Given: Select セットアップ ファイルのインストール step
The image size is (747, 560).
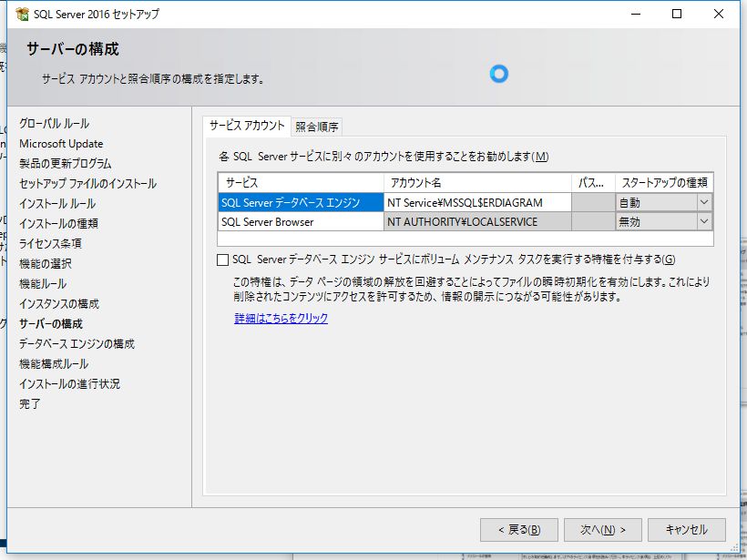Looking at the screenshot, I should 87,183.
